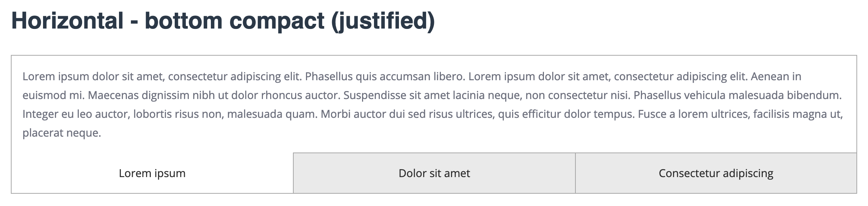Click the final words placerat neque.
The height and width of the screenshot is (206, 868).
click(x=61, y=133)
